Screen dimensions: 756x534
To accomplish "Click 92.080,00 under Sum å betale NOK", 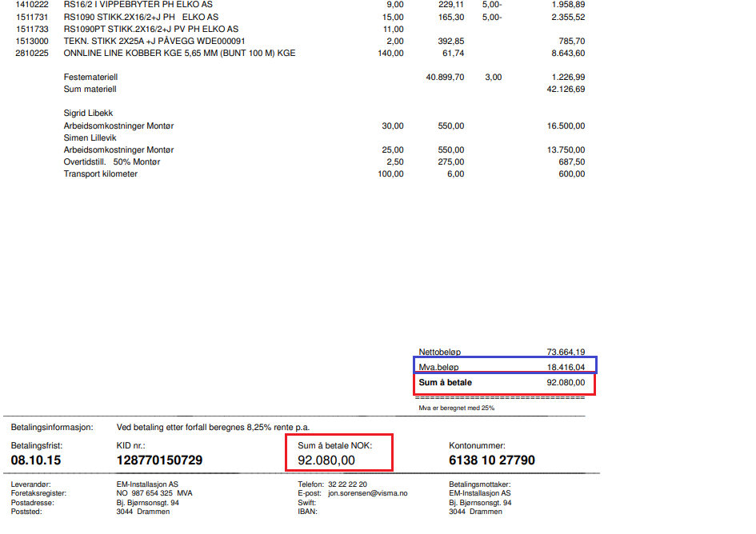I will point(326,460).
